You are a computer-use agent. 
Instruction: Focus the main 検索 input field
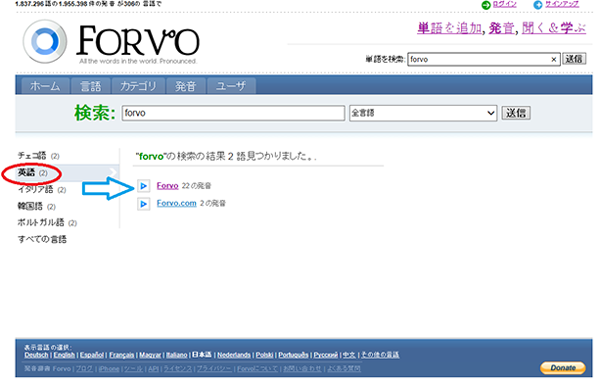click(x=233, y=113)
